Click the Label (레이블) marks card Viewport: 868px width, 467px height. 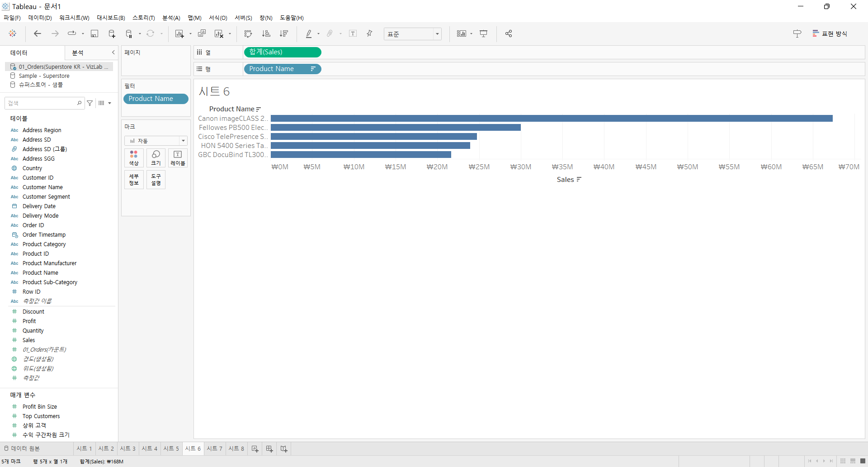pyautogui.click(x=178, y=158)
